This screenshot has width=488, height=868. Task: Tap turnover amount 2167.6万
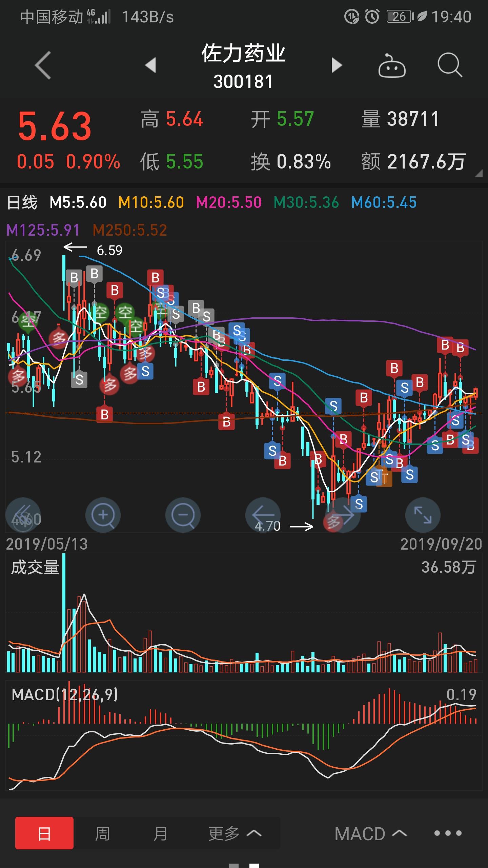pyautogui.click(x=427, y=161)
